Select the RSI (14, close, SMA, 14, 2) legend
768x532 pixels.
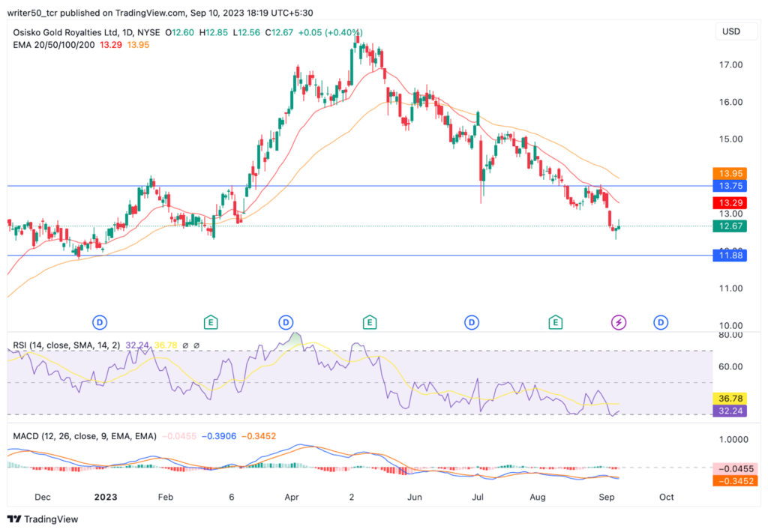[67, 345]
